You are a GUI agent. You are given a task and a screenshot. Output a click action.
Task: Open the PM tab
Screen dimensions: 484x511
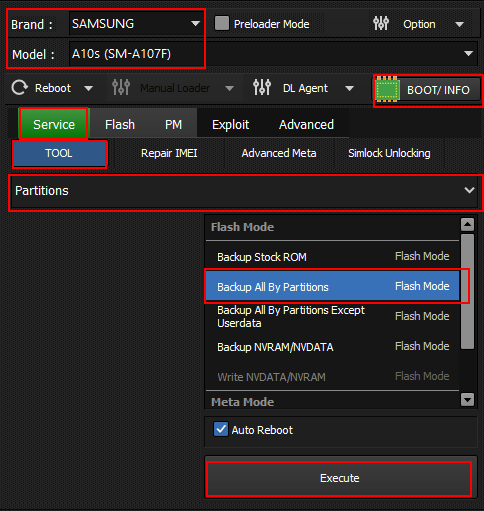pyautogui.click(x=173, y=124)
